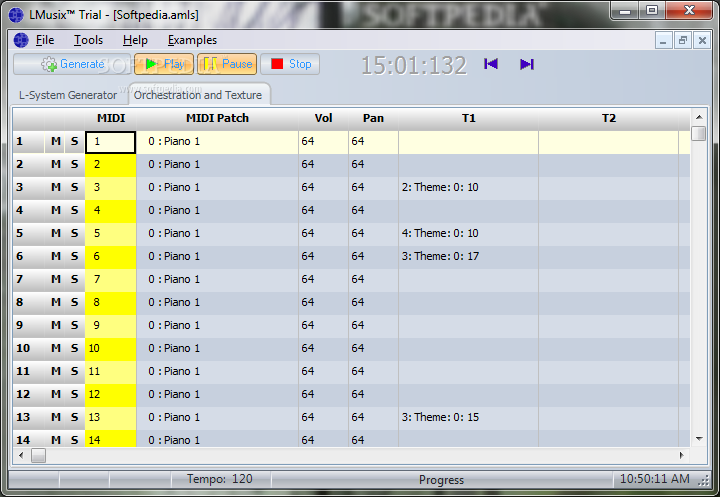Click T1 cell '4: Theme: 0: 10'
The width and height of the screenshot is (720, 497).
pyautogui.click(x=468, y=234)
